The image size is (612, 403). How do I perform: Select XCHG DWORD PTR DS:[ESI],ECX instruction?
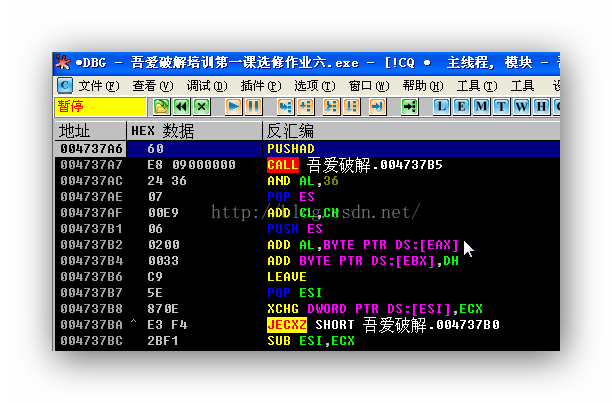(x=375, y=309)
